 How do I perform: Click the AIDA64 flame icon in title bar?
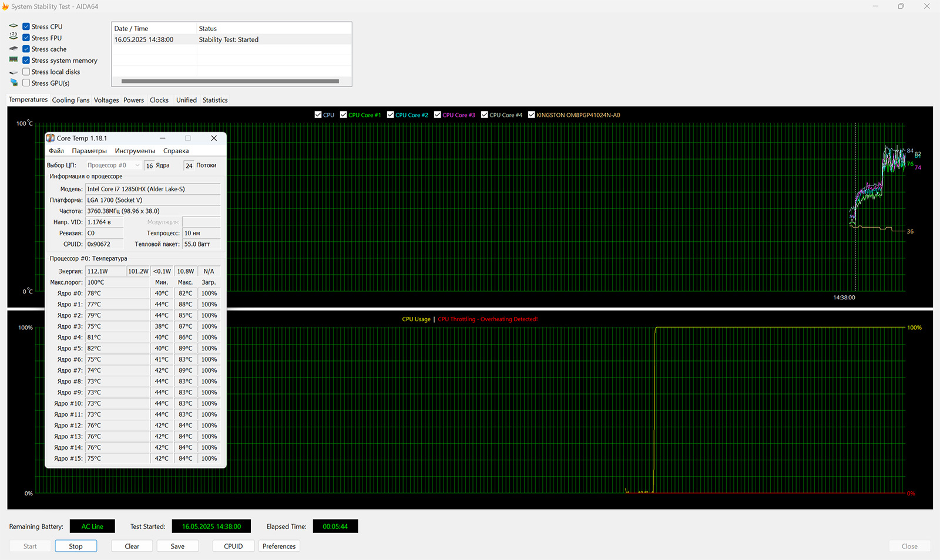[5, 6]
